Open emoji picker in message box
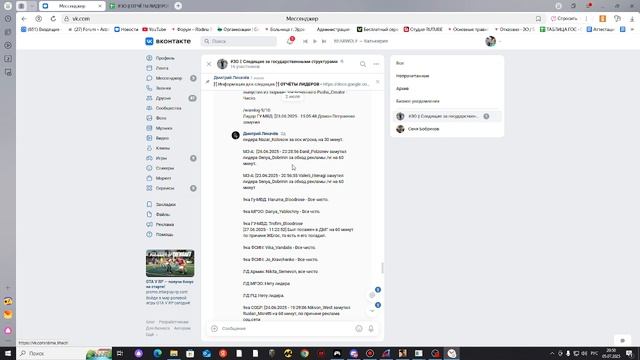The image size is (640, 360). coord(359,329)
